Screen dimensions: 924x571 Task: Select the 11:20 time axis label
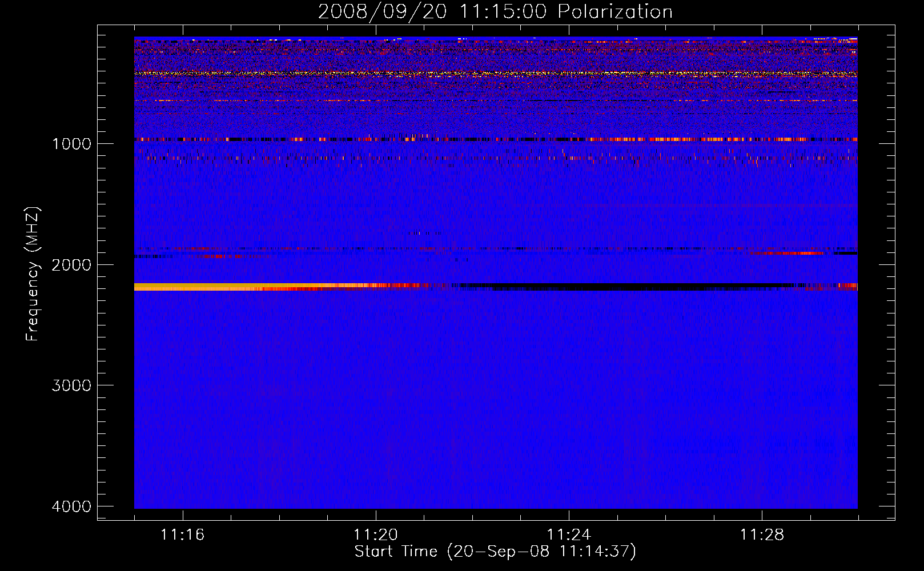coord(375,535)
